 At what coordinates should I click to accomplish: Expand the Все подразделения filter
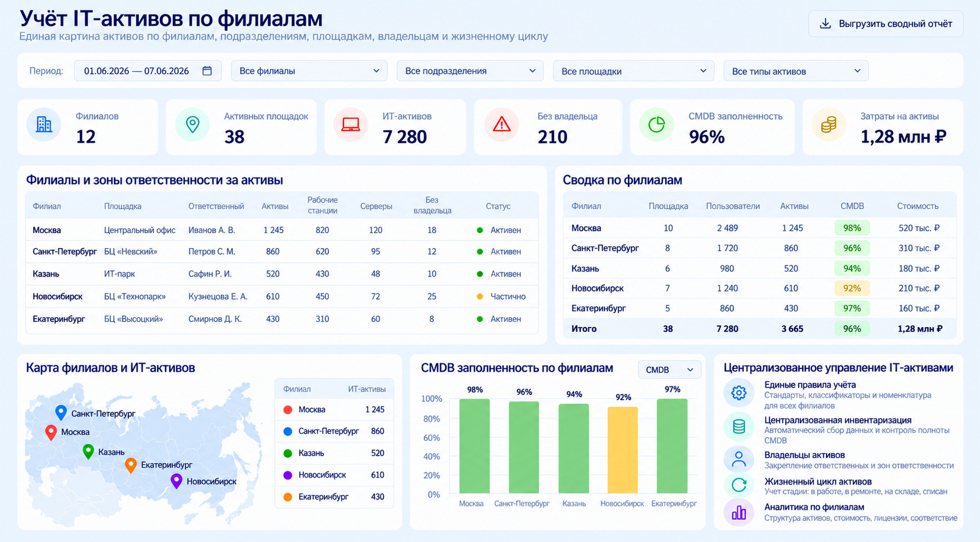click(470, 71)
